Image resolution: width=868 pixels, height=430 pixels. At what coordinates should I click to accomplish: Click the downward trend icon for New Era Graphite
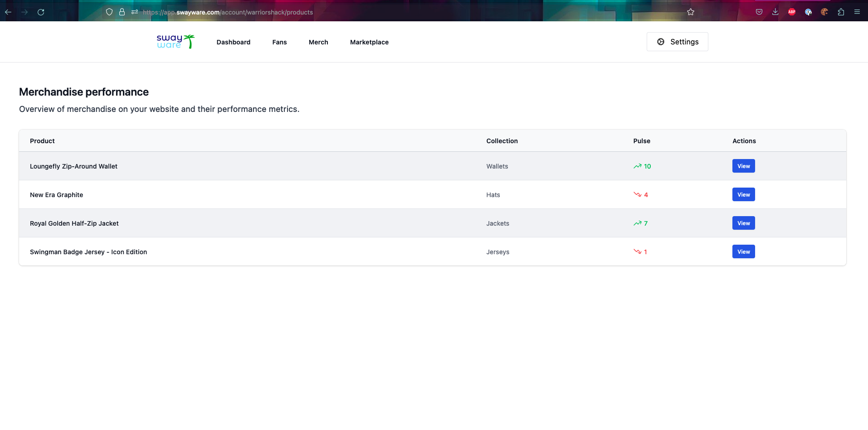tap(637, 195)
